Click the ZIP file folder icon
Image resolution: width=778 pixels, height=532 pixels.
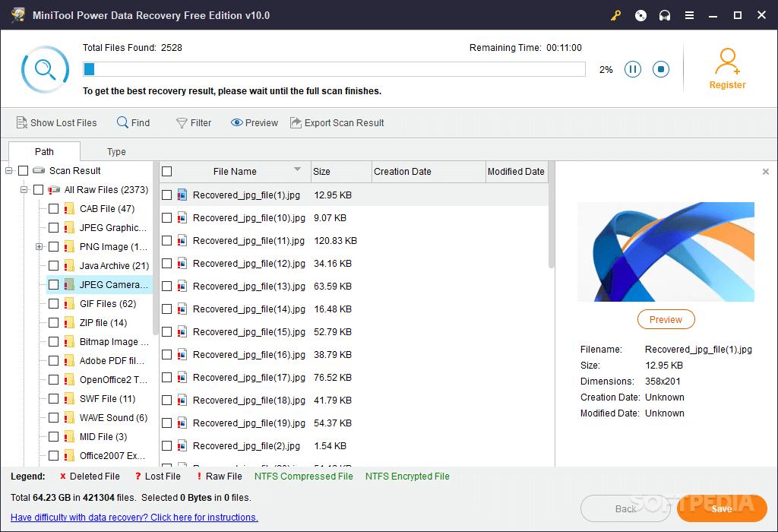coord(69,322)
